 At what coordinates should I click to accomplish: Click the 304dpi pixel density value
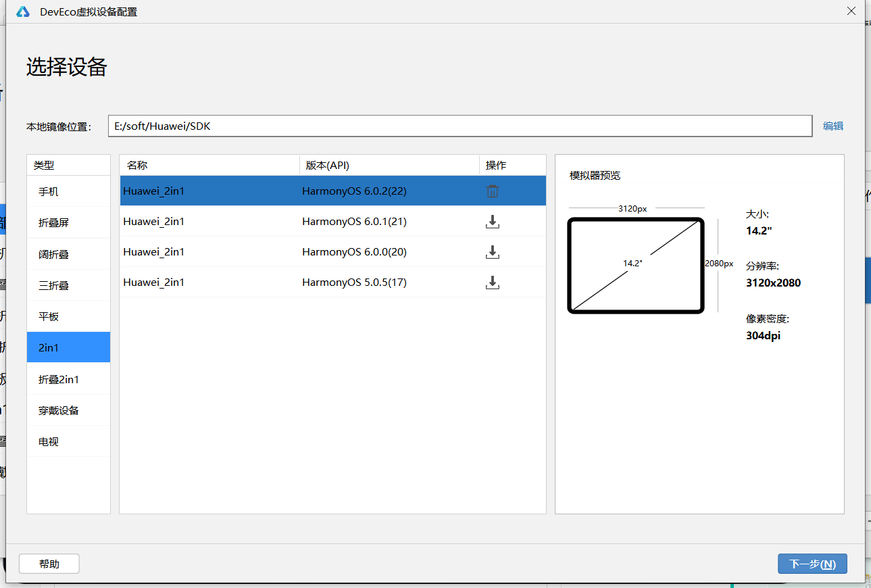click(x=763, y=335)
